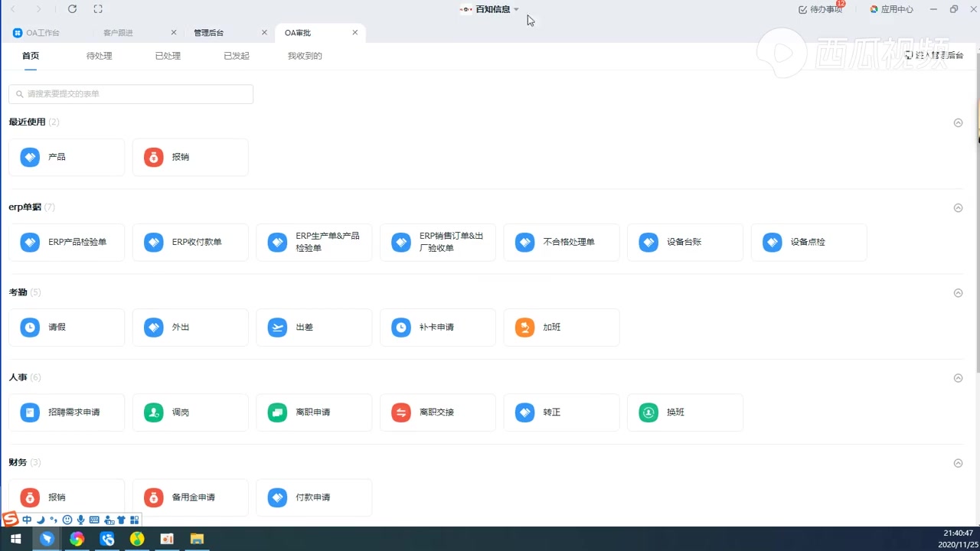Close the OA审批 window tab
The height and width of the screenshot is (551, 980).
click(x=355, y=33)
